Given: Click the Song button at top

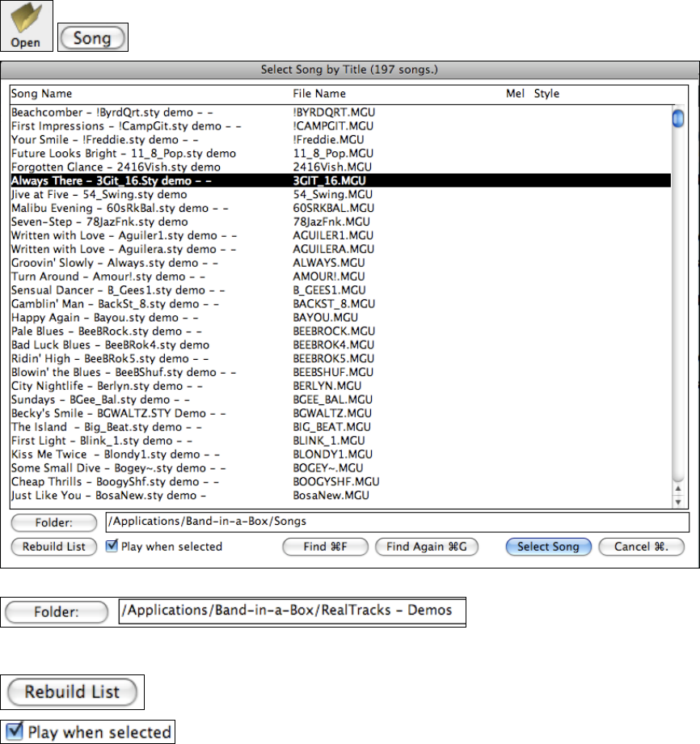Looking at the screenshot, I should [x=93, y=38].
